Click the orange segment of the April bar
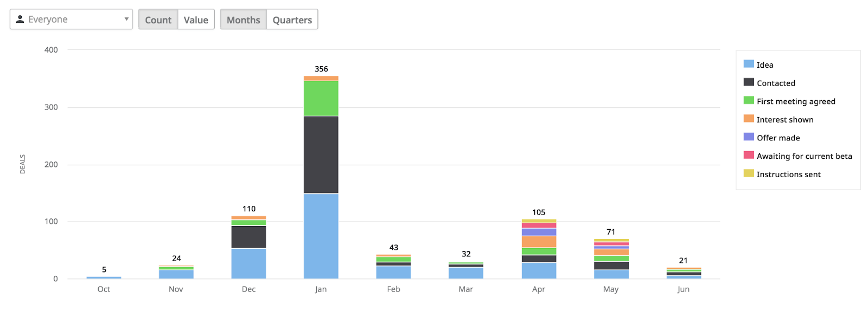 539,242
